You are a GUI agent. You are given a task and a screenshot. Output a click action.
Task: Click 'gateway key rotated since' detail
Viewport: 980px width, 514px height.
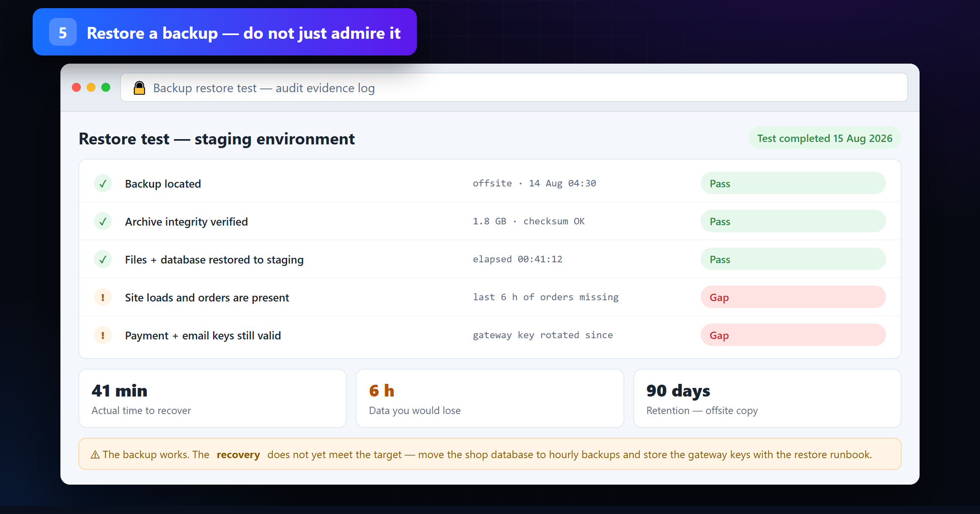(543, 335)
